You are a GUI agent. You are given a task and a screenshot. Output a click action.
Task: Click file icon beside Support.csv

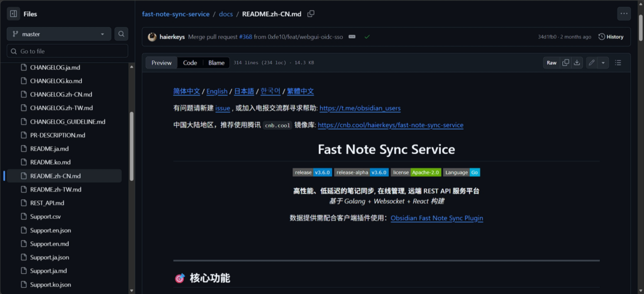[x=23, y=216]
